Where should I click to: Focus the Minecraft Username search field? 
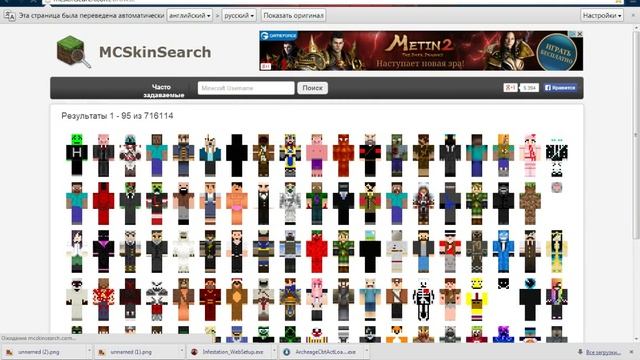[x=246, y=88]
